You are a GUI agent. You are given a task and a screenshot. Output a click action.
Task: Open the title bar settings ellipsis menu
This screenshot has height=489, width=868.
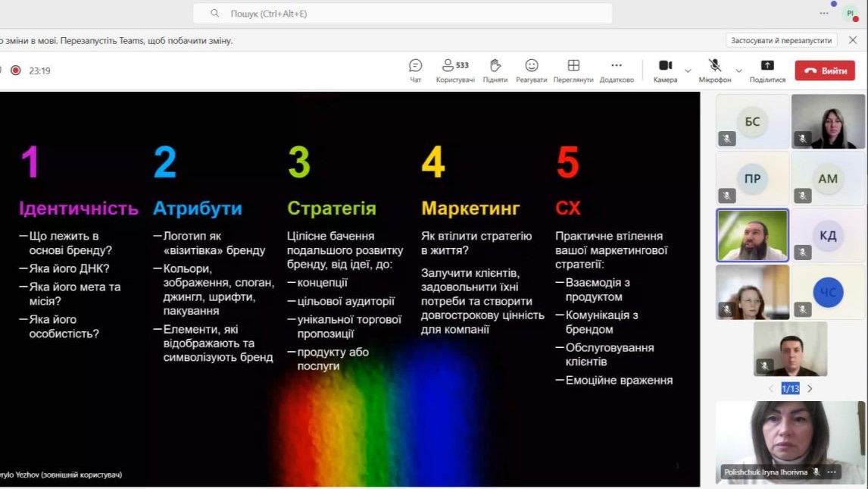pos(824,14)
